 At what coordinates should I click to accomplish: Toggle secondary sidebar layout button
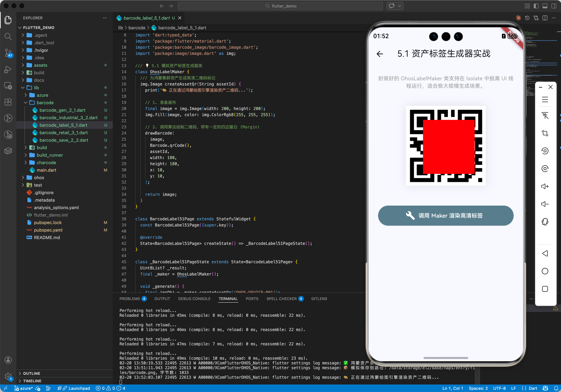point(554,6)
